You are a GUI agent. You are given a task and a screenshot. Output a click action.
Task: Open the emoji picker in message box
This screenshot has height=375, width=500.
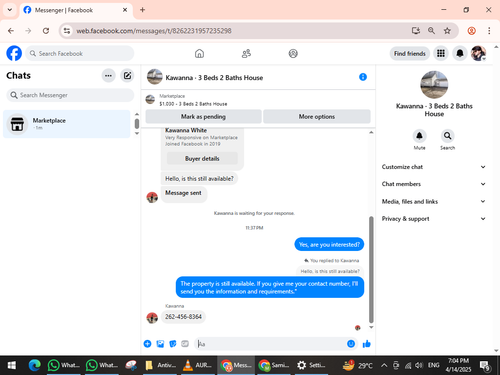[x=351, y=344]
